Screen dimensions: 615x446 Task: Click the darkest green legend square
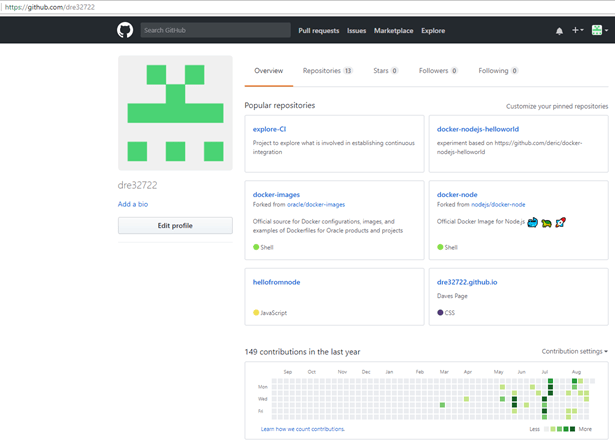[572, 429]
